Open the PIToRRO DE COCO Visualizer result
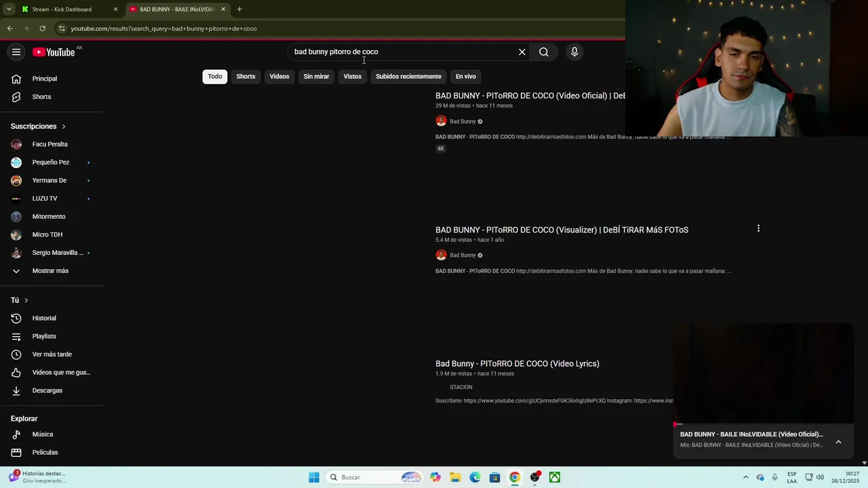868x488 pixels. coord(561,230)
